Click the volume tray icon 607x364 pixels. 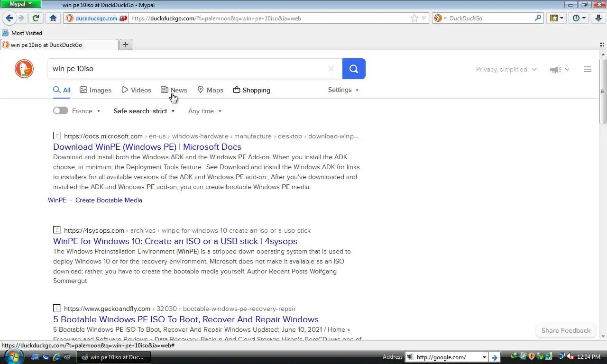pos(571,357)
